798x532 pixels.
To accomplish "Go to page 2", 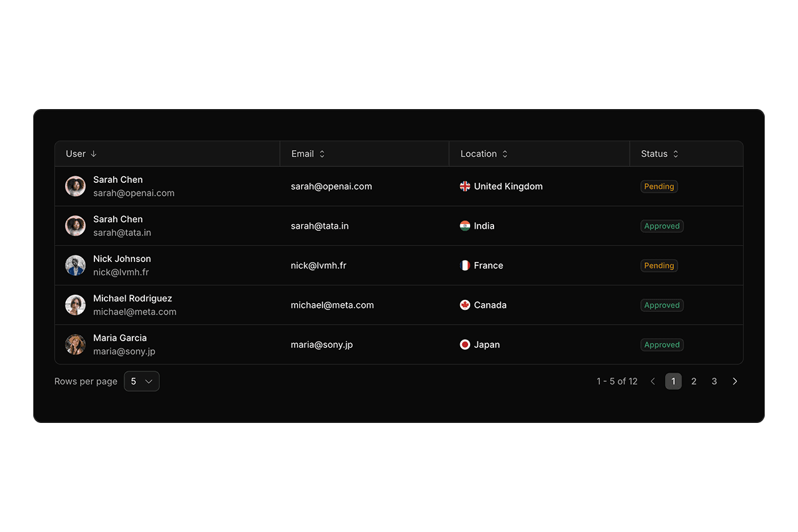I will [694, 381].
